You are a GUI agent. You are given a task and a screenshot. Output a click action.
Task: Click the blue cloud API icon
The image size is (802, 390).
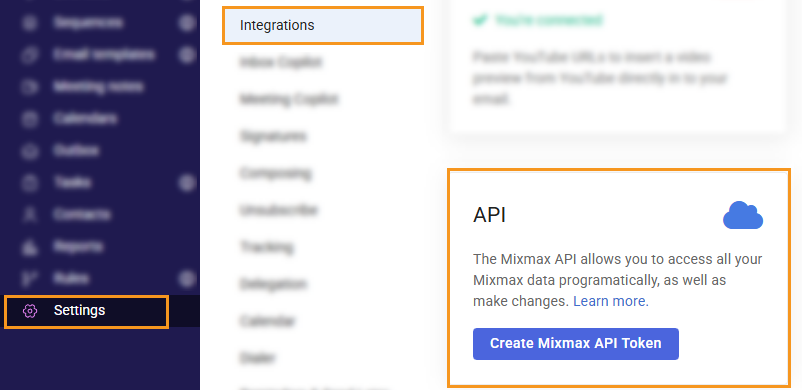pos(743,215)
